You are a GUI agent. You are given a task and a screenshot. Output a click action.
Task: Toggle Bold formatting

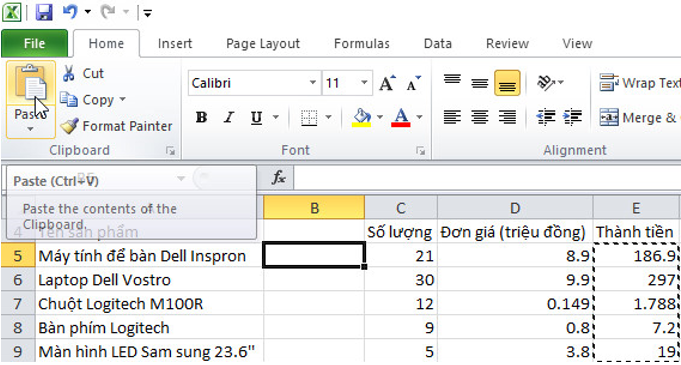pyautogui.click(x=201, y=117)
